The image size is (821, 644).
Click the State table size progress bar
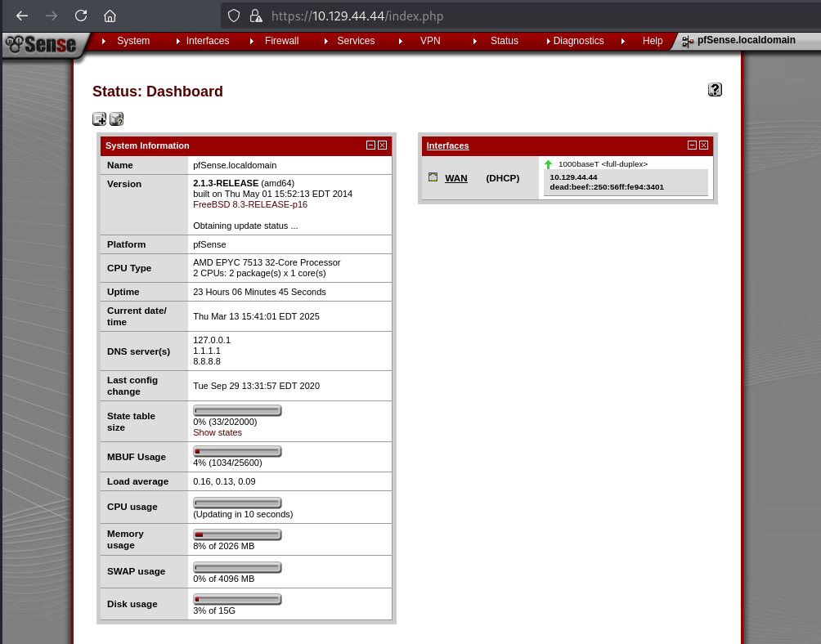(237, 411)
